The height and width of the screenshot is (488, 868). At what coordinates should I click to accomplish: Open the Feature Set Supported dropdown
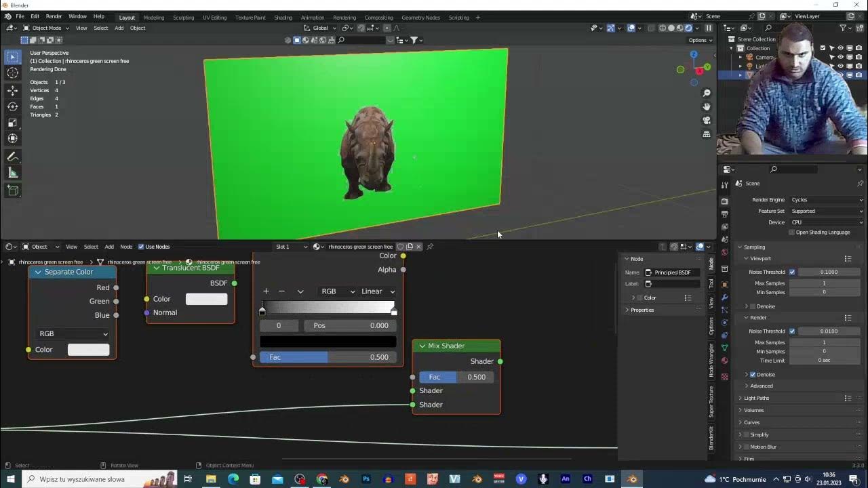click(x=827, y=211)
